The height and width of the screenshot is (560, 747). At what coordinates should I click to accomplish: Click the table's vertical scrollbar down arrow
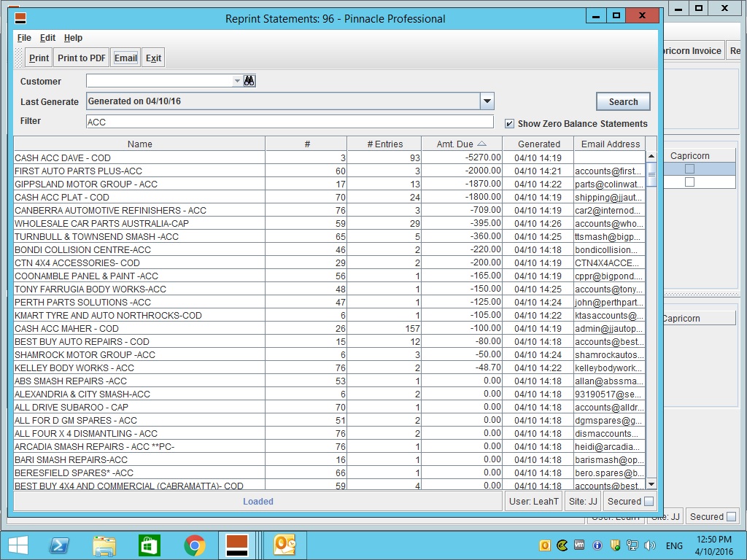(x=651, y=484)
